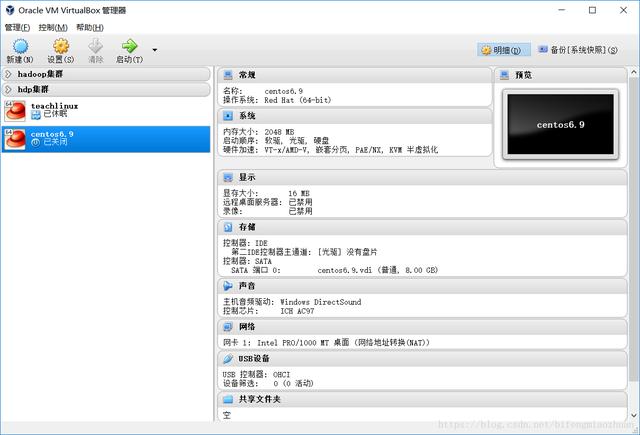Click the 内存大小 2048 MB value
The image size is (640, 435).
[279, 132]
